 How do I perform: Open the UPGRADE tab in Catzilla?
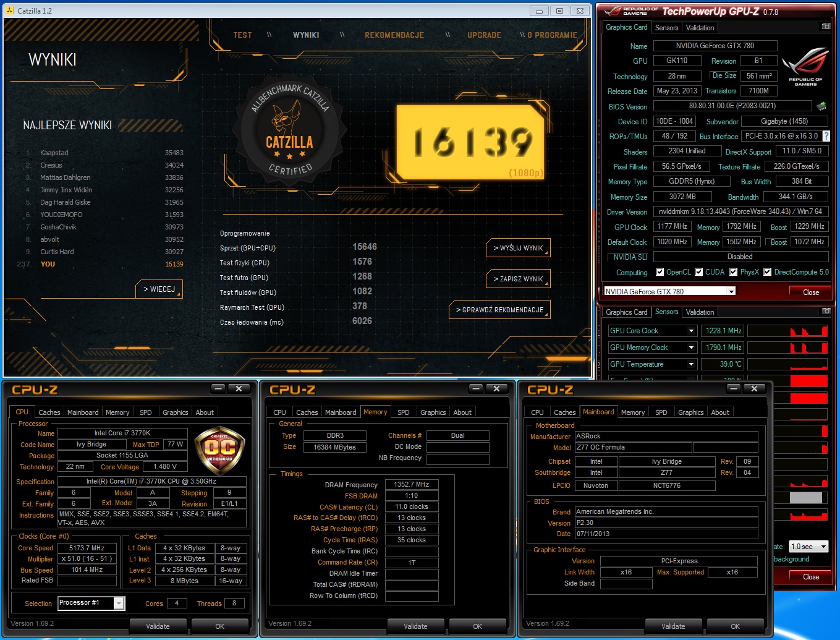coord(485,35)
